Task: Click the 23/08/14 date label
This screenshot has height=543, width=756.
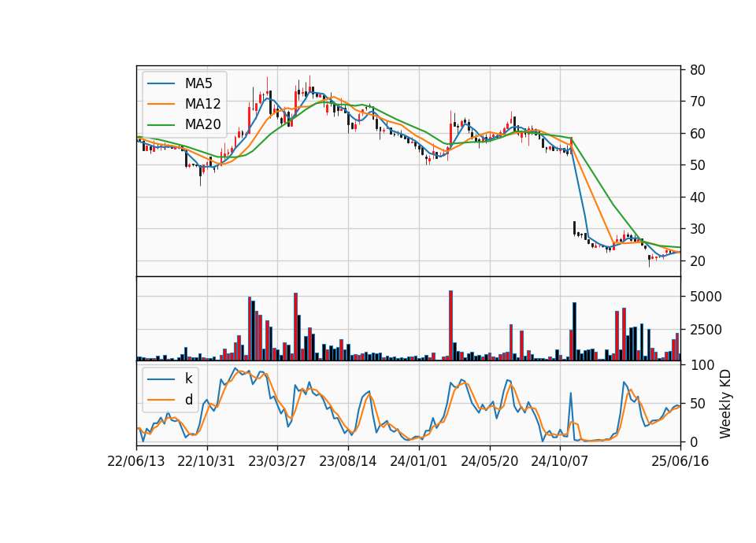Action: pyautogui.click(x=347, y=461)
